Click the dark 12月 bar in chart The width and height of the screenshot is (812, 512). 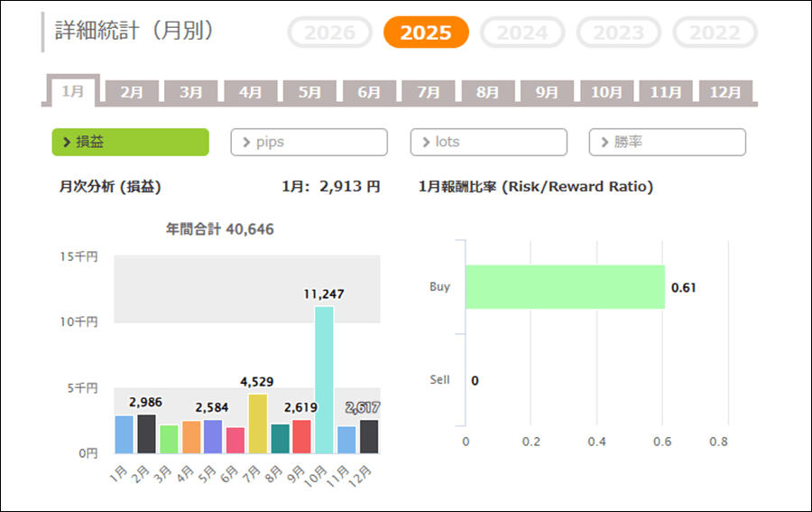pyautogui.click(x=368, y=436)
